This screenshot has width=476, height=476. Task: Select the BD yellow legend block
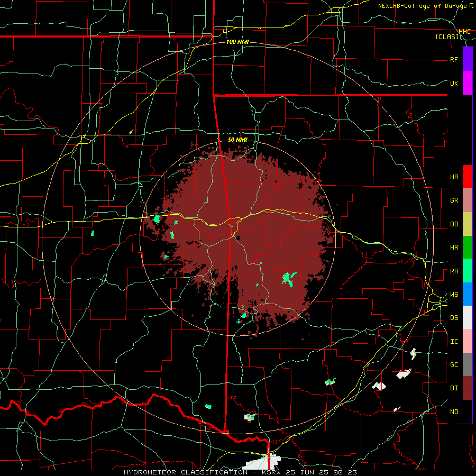[x=467, y=224]
